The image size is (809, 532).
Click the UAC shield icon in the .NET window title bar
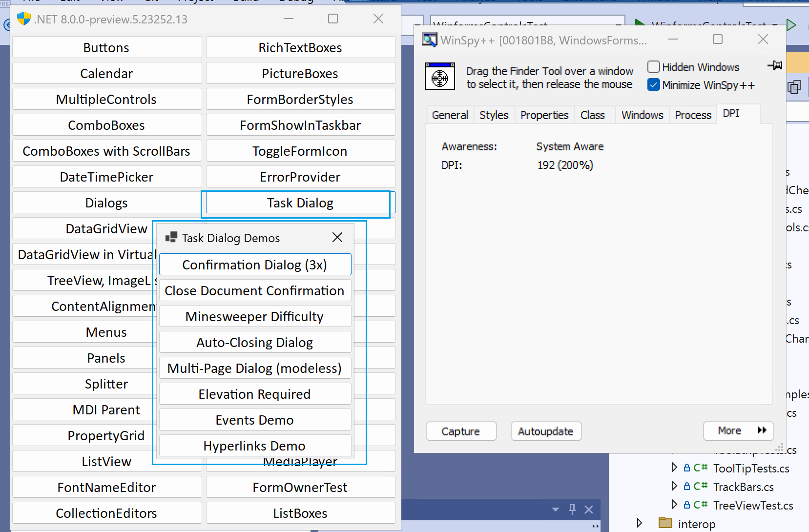[23, 19]
